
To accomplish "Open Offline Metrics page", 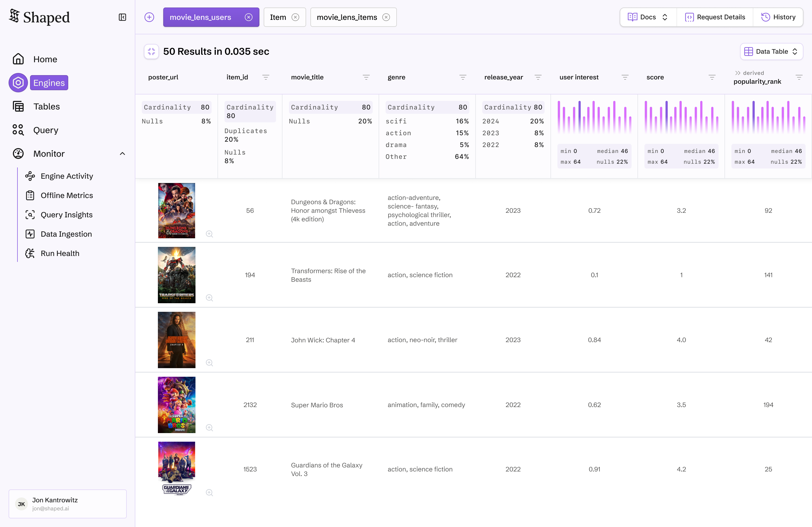I will 67,195.
